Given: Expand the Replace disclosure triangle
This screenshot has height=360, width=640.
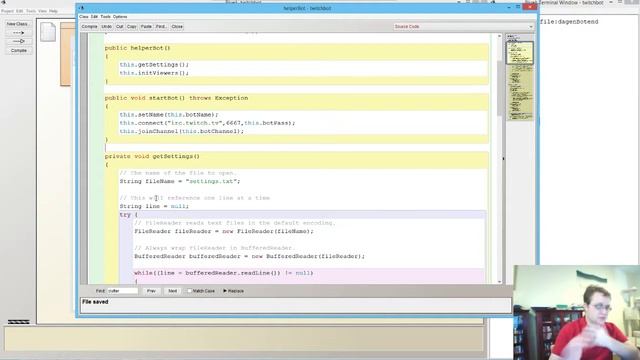Looking at the screenshot, I should [x=225, y=291].
